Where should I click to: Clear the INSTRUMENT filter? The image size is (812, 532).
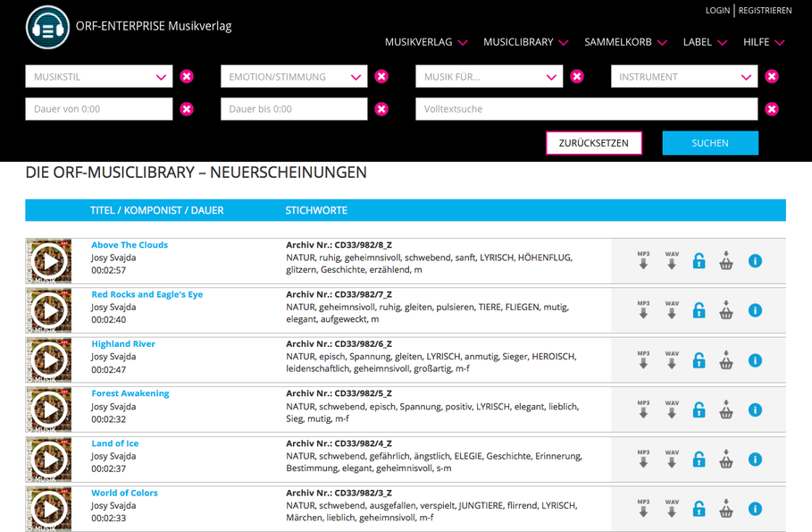772,77
